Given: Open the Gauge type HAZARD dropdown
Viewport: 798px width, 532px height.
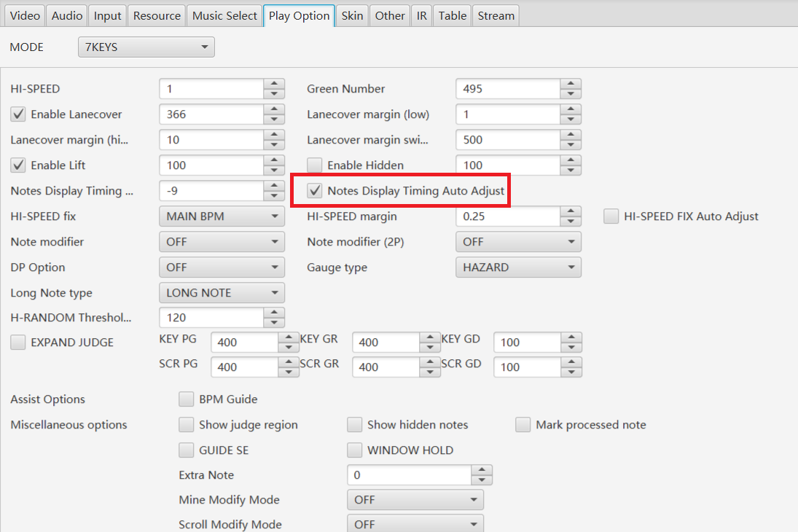Looking at the screenshot, I should tap(518, 267).
